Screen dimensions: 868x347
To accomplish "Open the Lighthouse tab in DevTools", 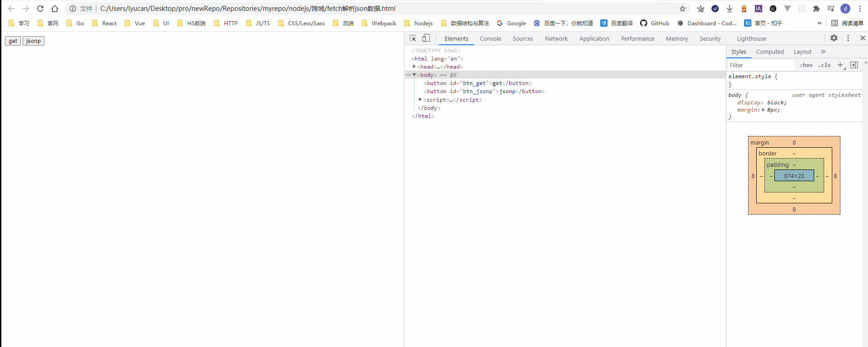I will pyautogui.click(x=752, y=39).
